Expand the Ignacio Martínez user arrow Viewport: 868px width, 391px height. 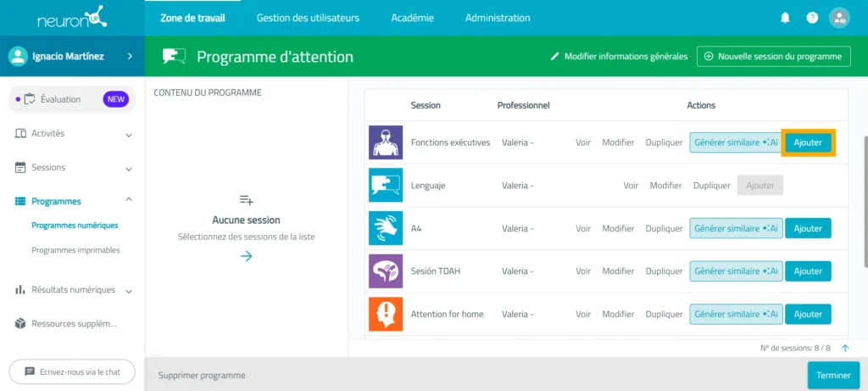pos(130,56)
